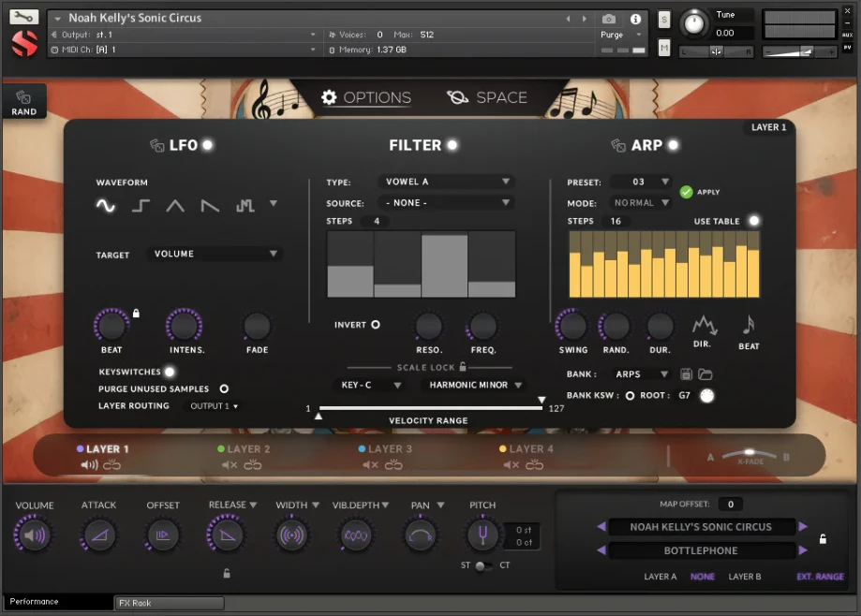This screenshot has height=616, width=861.
Task: Select the sawtooth LFO waveform
Action: click(210, 206)
